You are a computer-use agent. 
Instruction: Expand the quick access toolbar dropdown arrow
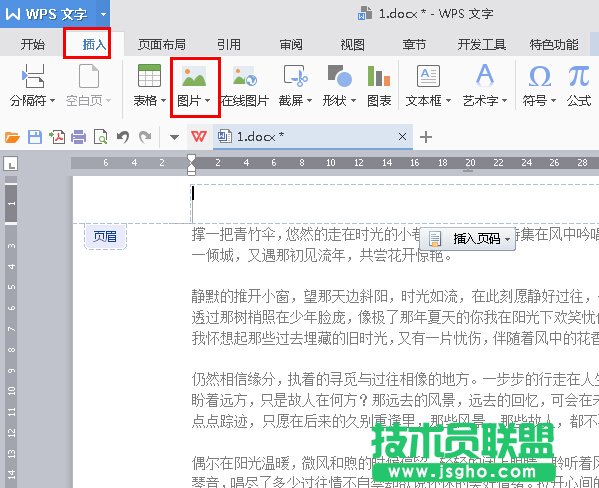coord(174,137)
